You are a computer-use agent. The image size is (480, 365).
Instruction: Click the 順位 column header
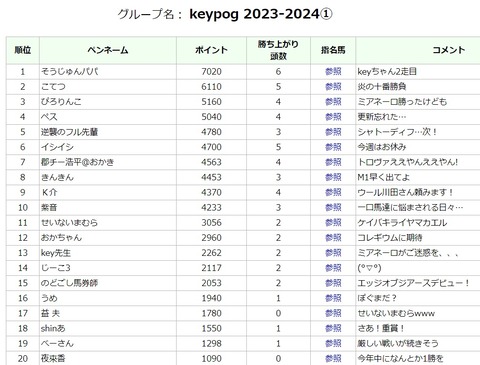23,50
